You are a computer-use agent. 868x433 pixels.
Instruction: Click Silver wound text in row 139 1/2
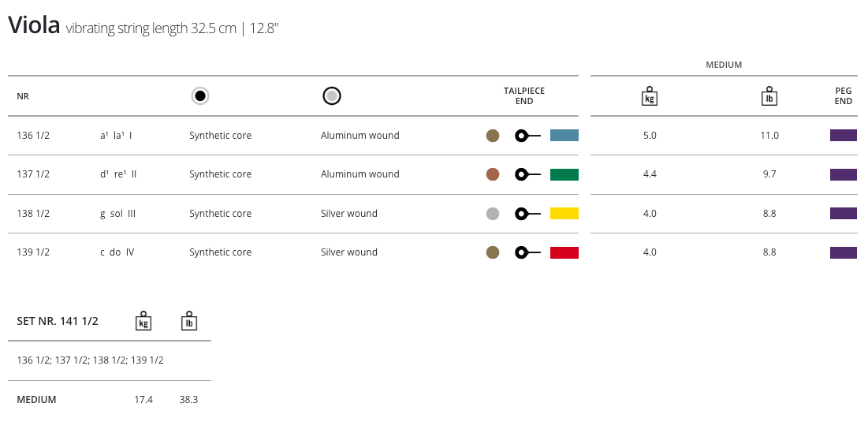point(349,252)
